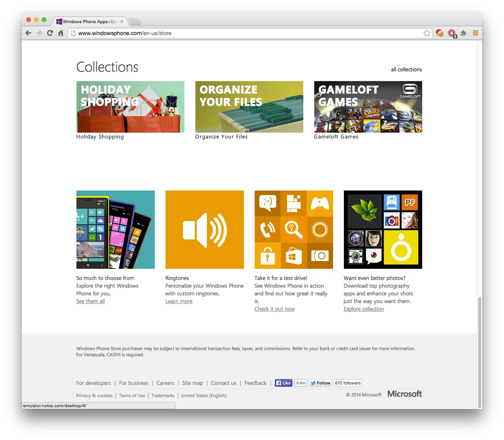The height and width of the screenshot is (440, 504).
Task: Click the camera tile icon
Action: (320, 256)
